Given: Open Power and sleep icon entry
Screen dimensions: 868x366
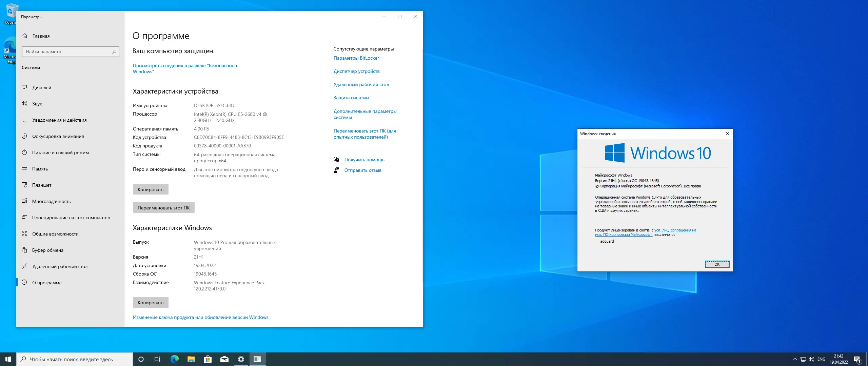Looking at the screenshot, I should [24, 152].
